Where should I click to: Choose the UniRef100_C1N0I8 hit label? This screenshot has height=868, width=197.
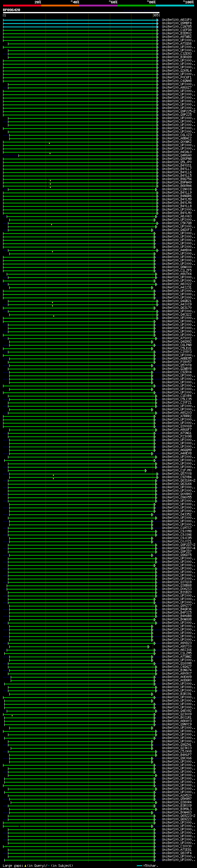(x=177, y=189)
